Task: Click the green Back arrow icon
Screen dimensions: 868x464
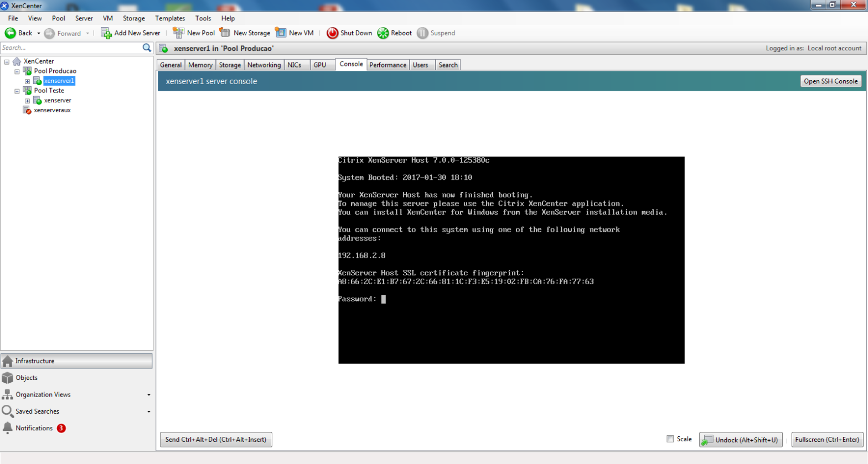Action: pyautogui.click(x=10, y=33)
